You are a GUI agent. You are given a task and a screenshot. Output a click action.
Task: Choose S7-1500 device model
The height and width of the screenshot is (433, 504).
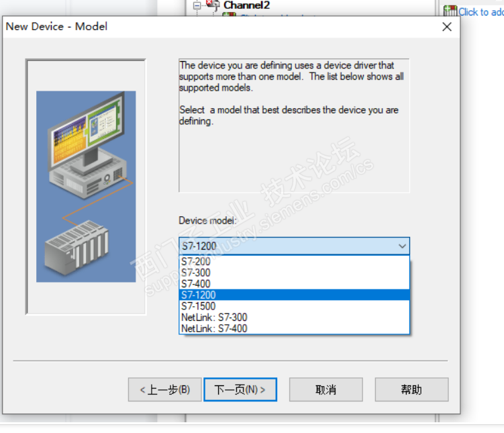click(294, 306)
